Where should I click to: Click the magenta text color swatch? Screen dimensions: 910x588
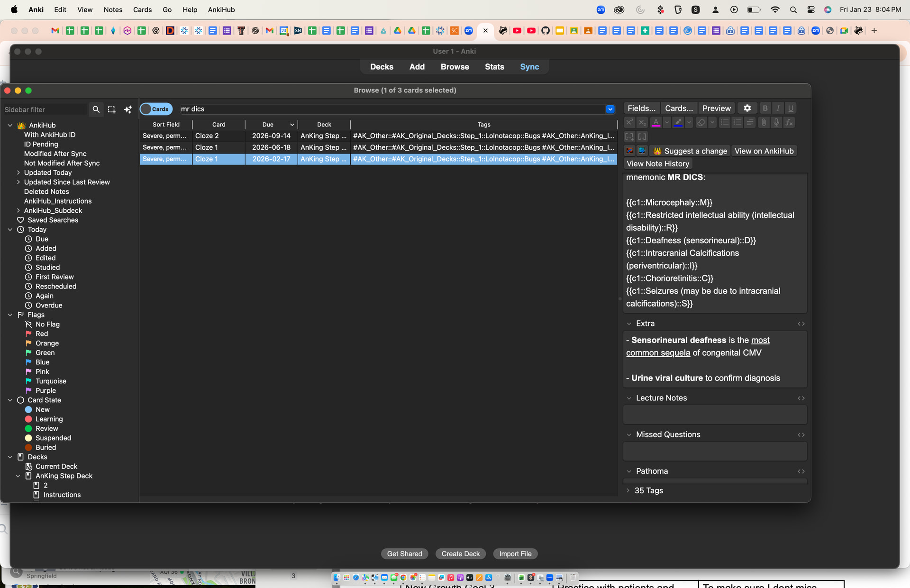point(656,123)
